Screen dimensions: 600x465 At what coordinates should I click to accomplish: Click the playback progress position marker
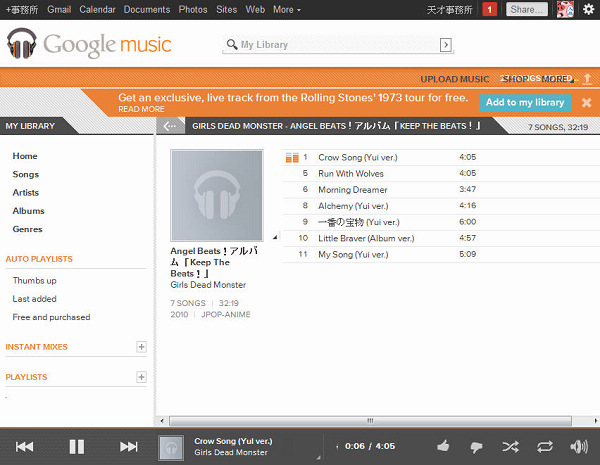point(337,446)
